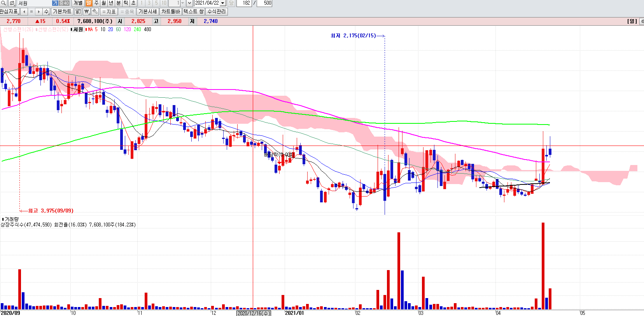
Task: Click the 최저 2,175(02/15) low price label
Action: (x=353, y=35)
